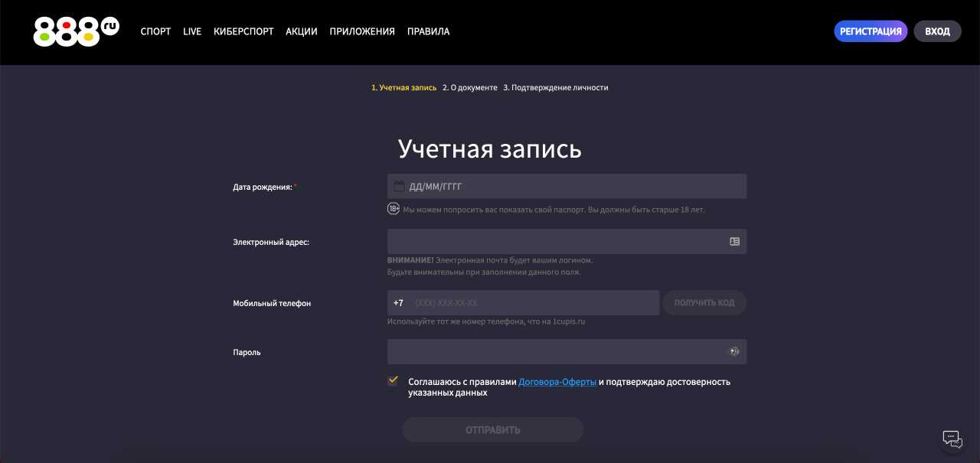The height and width of the screenshot is (463, 980).
Task: Open the LIVE section
Action: click(x=192, y=31)
